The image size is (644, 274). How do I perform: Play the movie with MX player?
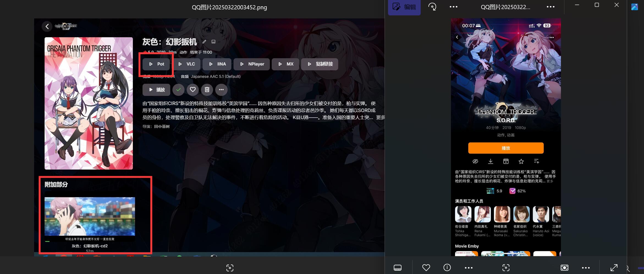tap(285, 64)
